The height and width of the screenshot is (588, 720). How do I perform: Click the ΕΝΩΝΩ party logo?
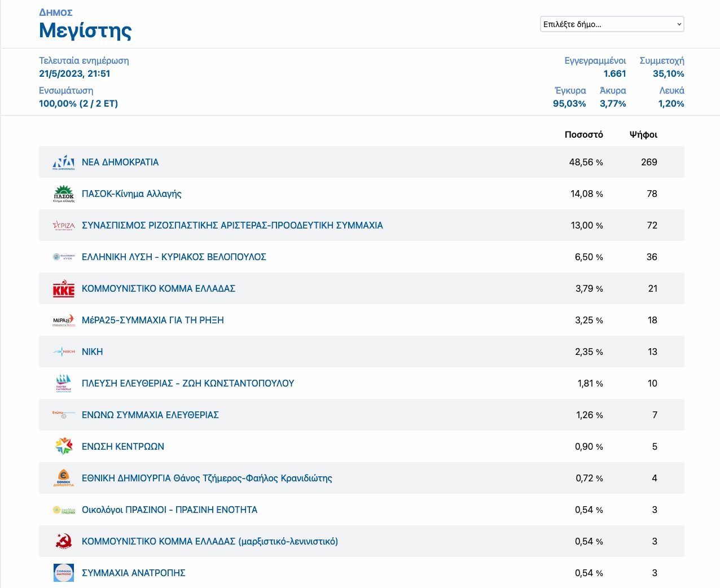tap(63, 415)
